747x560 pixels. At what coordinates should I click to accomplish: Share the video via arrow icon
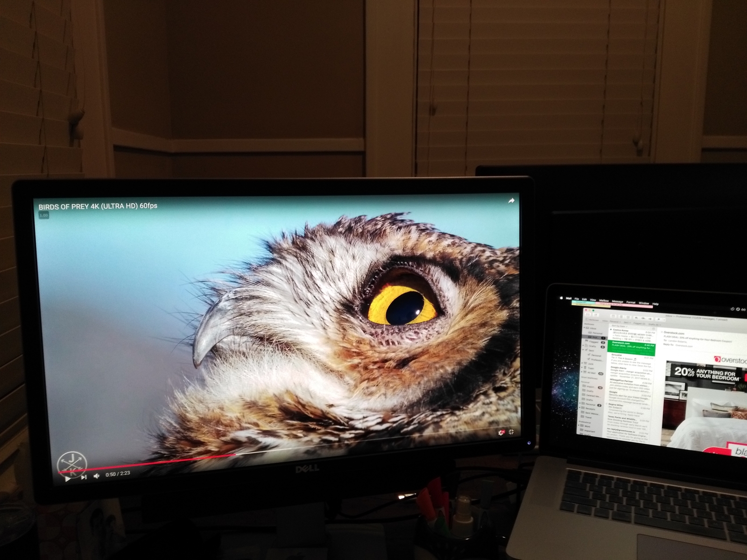[511, 201]
